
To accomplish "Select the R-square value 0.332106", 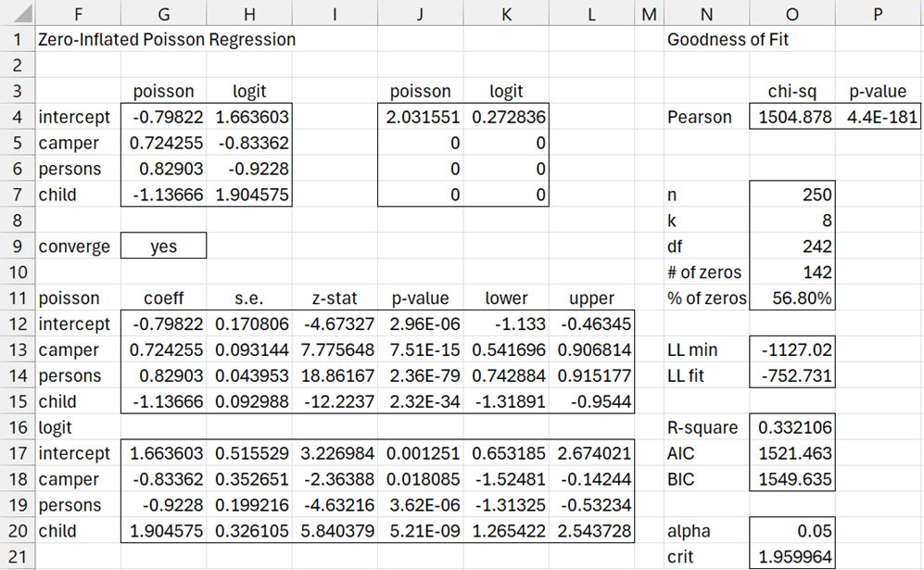I will point(794,428).
